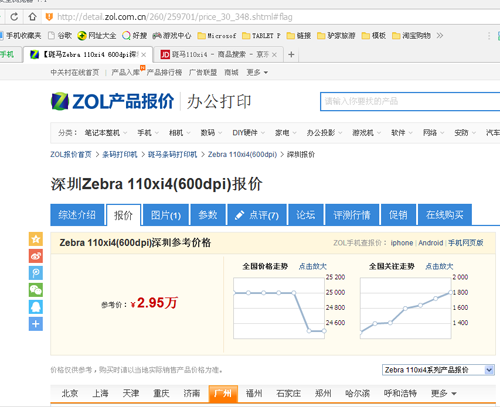Open Zebra 110xi4(600dpi) breadcrumb link
The image size is (500, 407).
coord(242,154)
